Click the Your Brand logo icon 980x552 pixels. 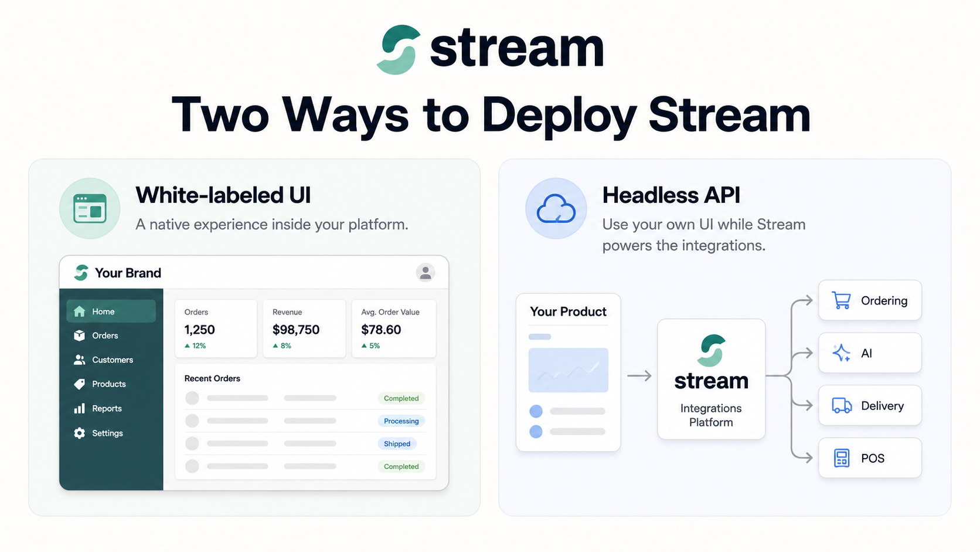tap(81, 273)
